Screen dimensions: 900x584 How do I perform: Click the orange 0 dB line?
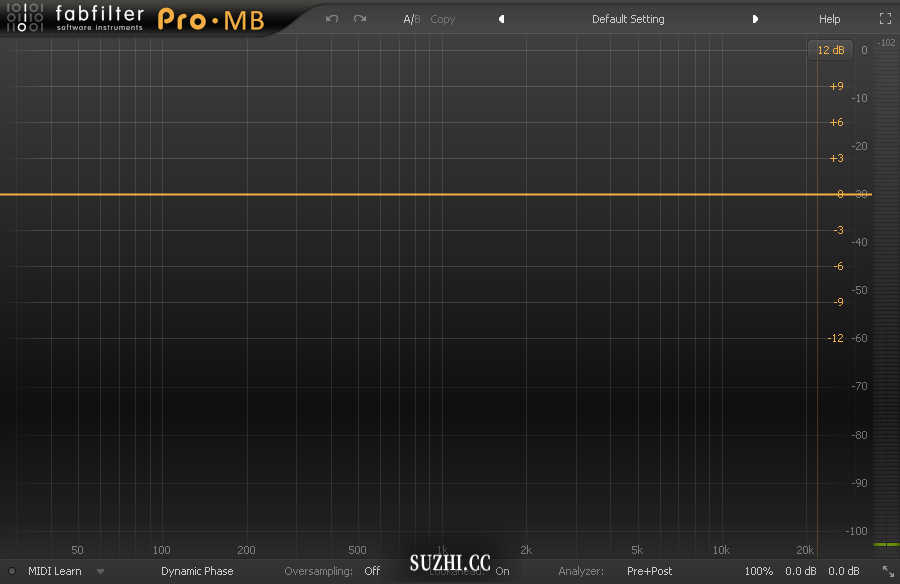400,194
